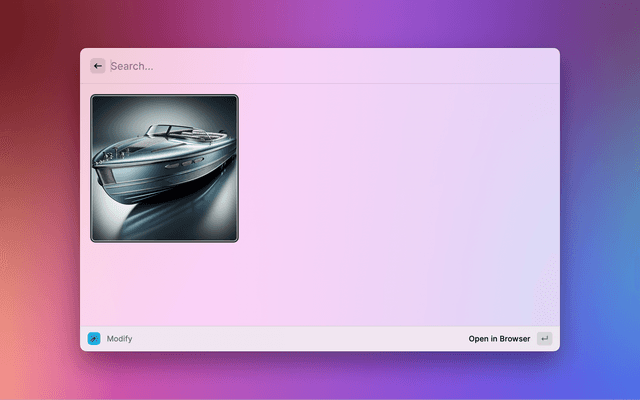The image size is (640, 400).
Task: Hit the enter shortcut icon at bottom right
Action: (x=544, y=339)
